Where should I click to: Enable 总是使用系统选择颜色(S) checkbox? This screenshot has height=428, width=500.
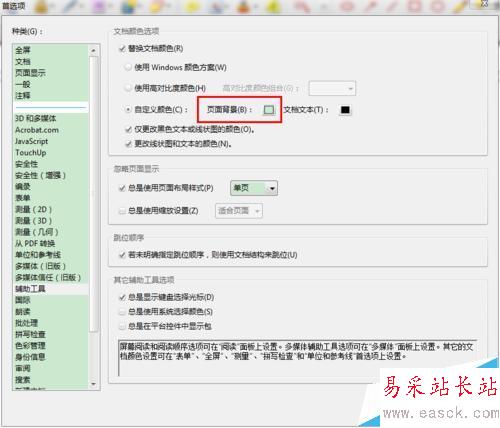pyautogui.click(x=122, y=312)
